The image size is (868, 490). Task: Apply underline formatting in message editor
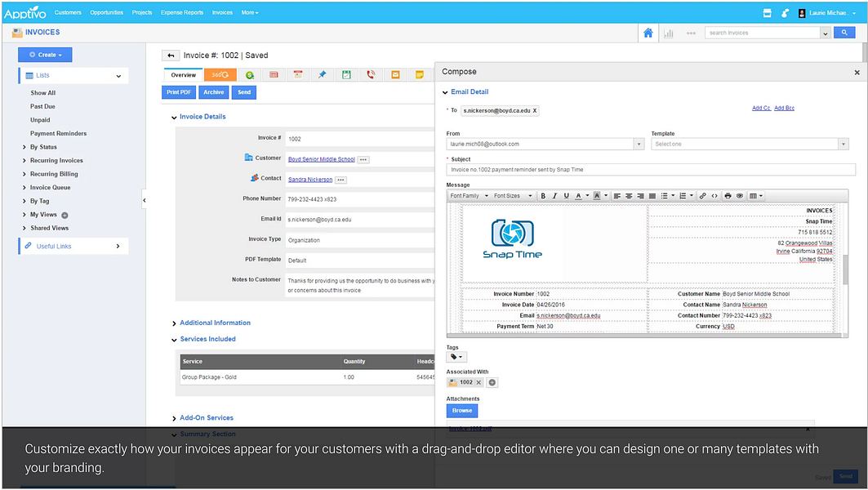[x=567, y=196]
